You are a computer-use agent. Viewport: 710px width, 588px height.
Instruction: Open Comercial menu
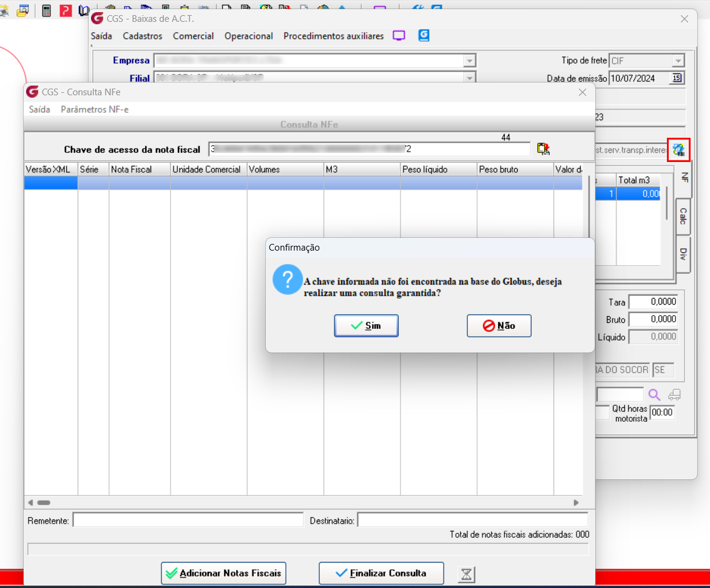point(194,36)
